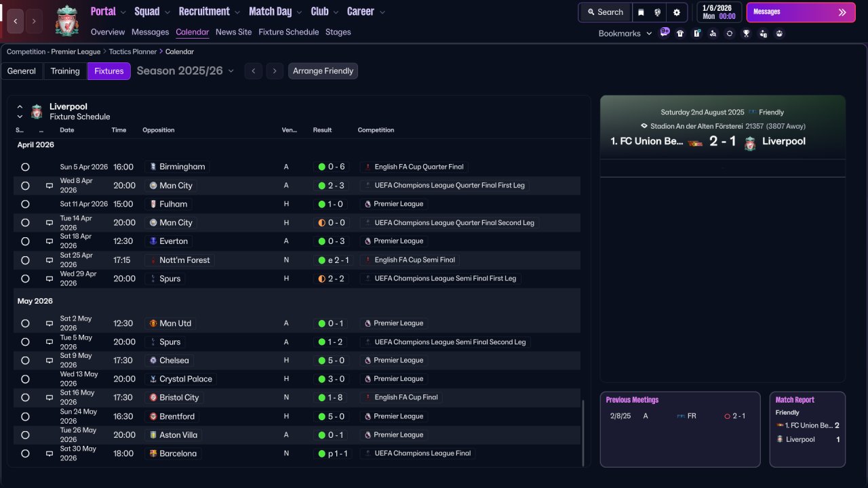
Task: Switch to the General tab
Action: point(22,71)
